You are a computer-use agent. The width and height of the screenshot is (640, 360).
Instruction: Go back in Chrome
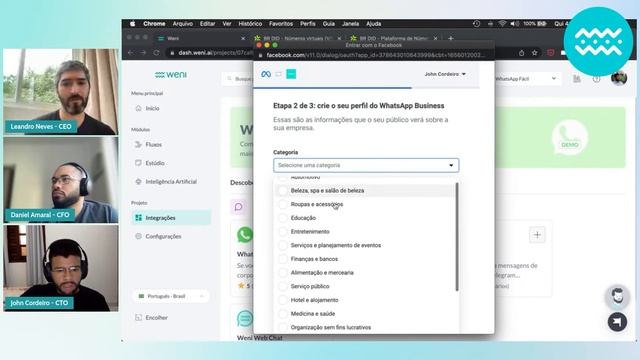(x=130, y=53)
